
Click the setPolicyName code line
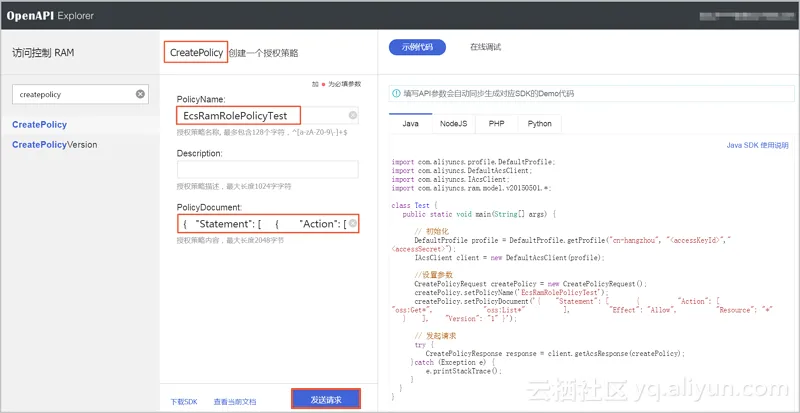coord(512,293)
